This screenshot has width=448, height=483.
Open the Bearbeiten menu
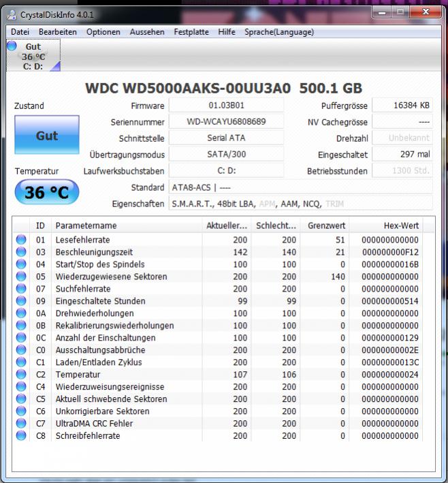[x=58, y=32]
